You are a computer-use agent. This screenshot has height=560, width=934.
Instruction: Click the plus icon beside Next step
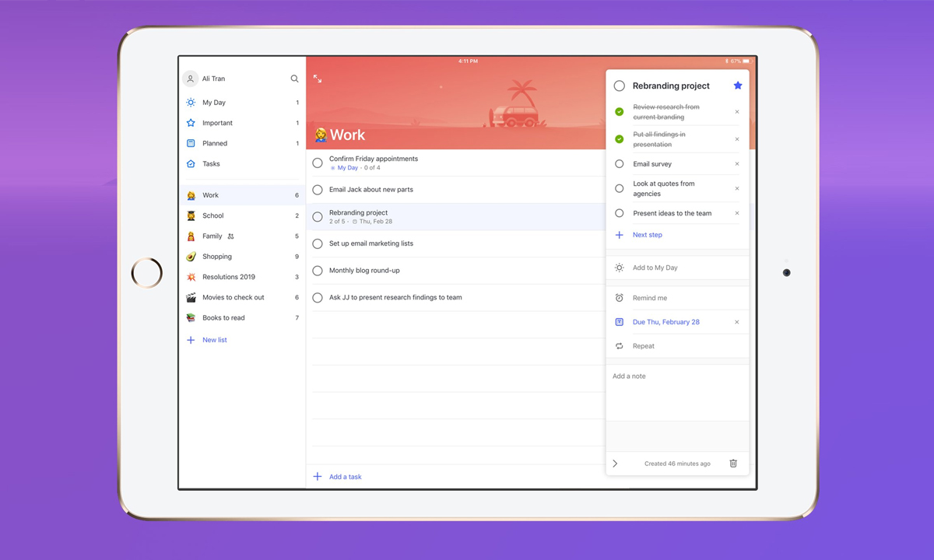coord(620,235)
